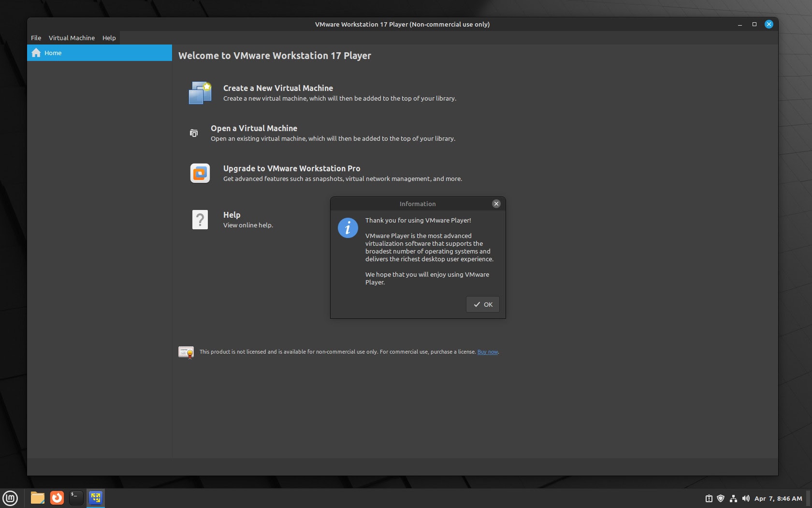Click the Upgrade to Workstation Pro icon
This screenshot has height=508, width=812.
(200, 173)
